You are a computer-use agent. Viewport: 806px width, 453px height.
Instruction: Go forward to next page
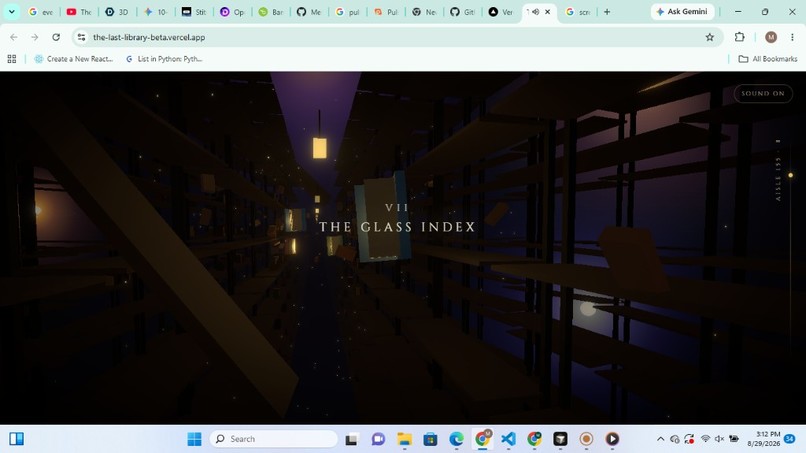[34, 37]
